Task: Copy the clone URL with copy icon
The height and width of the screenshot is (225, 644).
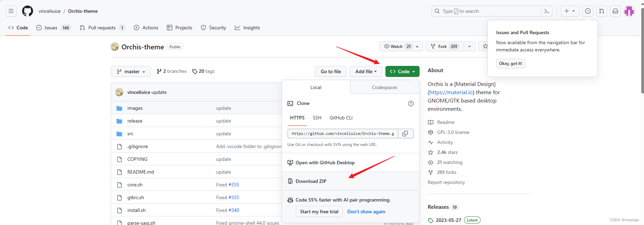Action: 405,134
